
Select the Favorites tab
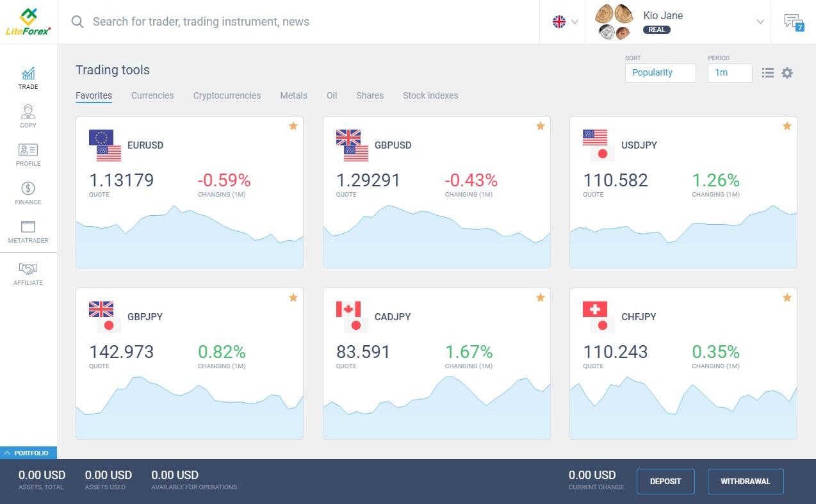point(94,95)
